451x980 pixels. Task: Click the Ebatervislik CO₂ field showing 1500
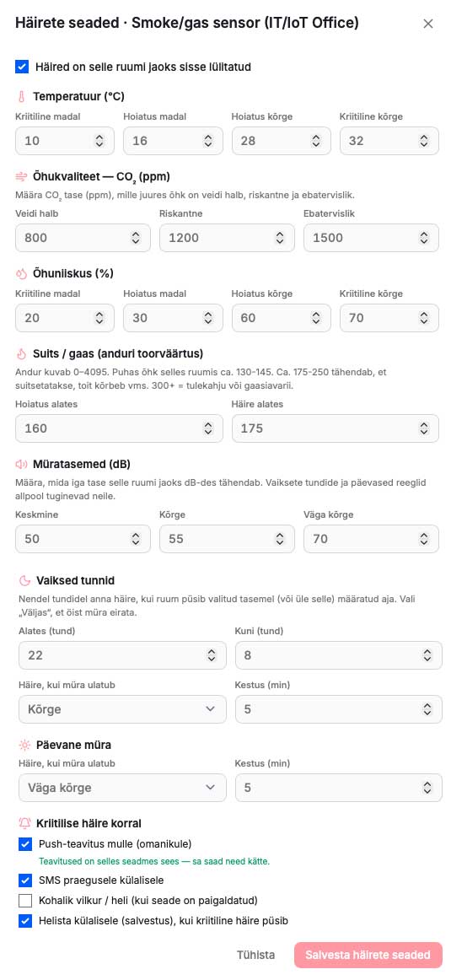point(371,238)
